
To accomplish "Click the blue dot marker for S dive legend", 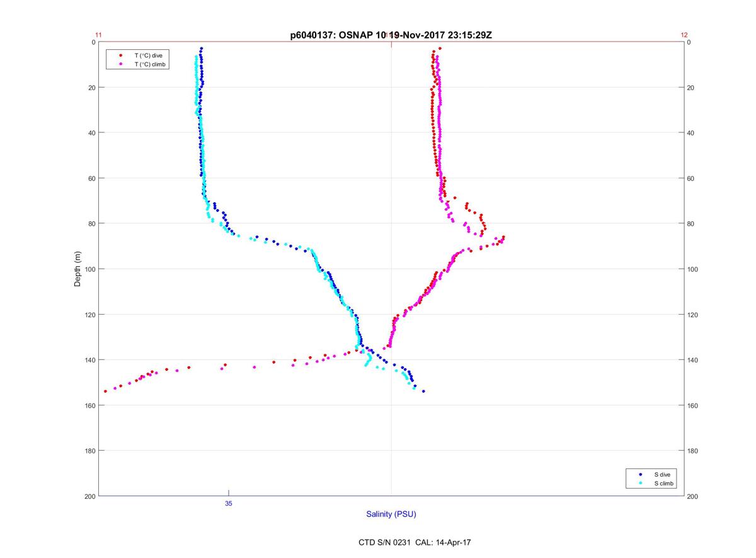I will pos(641,474).
